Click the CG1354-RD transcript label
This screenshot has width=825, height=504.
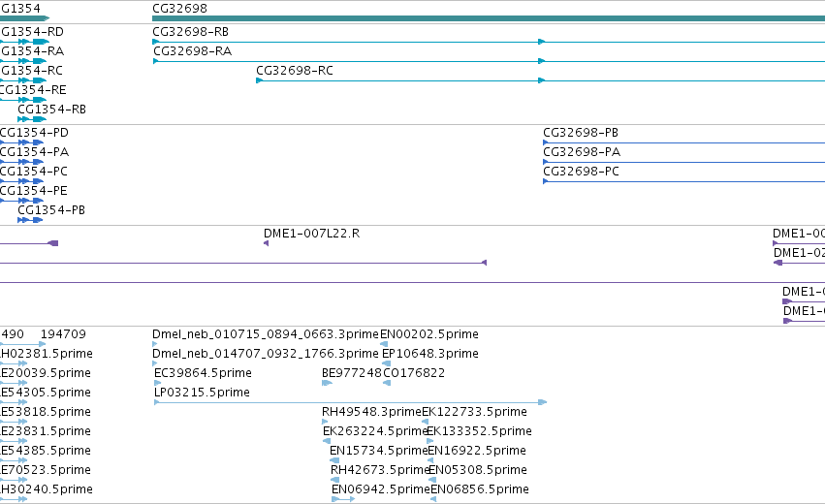[32, 32]
